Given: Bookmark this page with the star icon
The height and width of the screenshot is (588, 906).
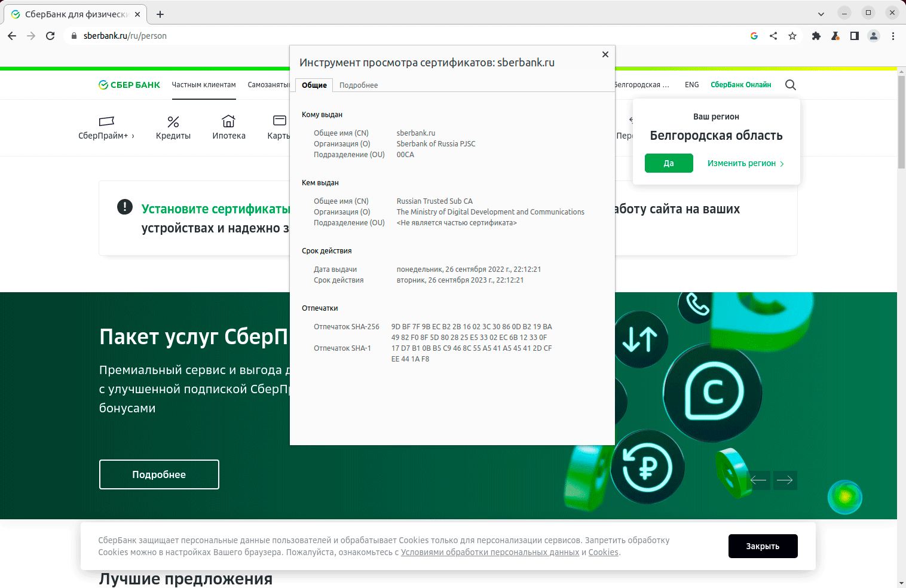Looking at the screenshot, I should click(x=792, y=36).
